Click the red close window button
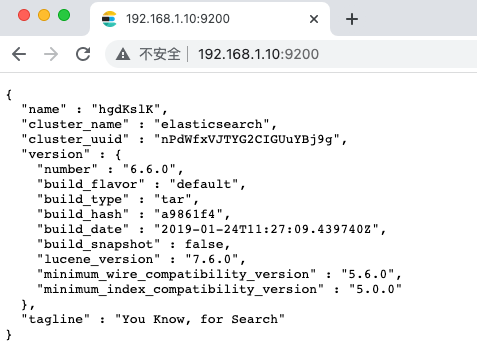This screenshot has height=361, width=477. (24, 15)
